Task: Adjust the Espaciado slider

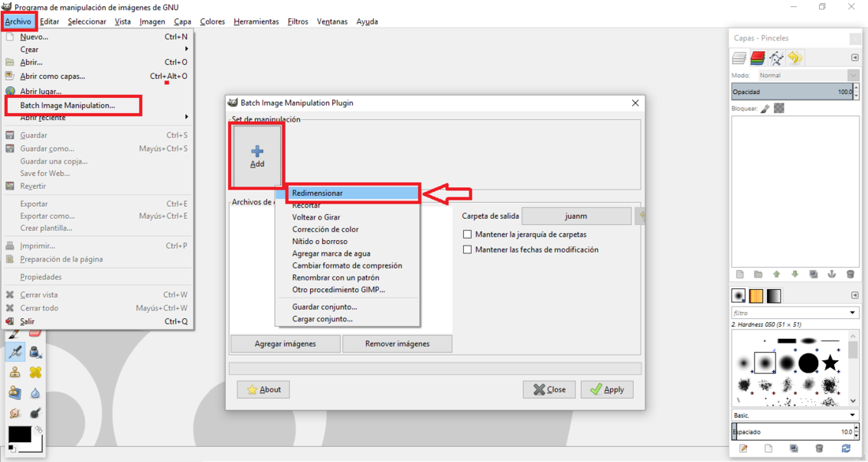Action: [792, 431]
